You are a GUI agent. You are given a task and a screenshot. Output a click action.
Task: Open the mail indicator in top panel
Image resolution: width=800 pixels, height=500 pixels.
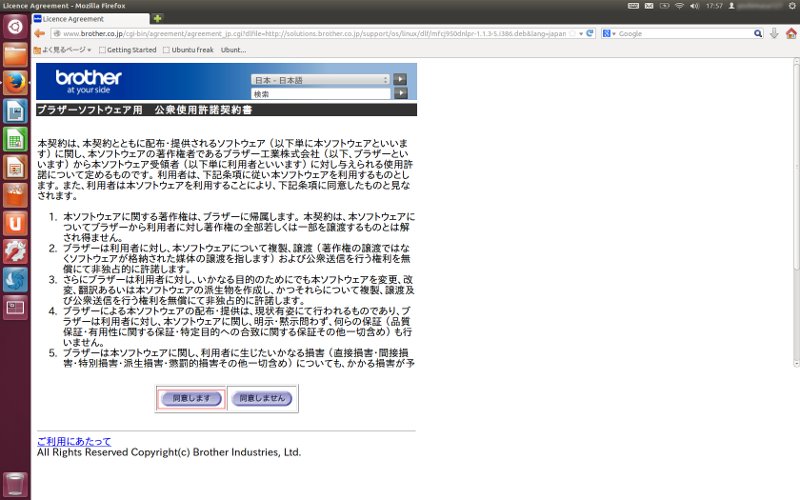click(x=649, y=6)
